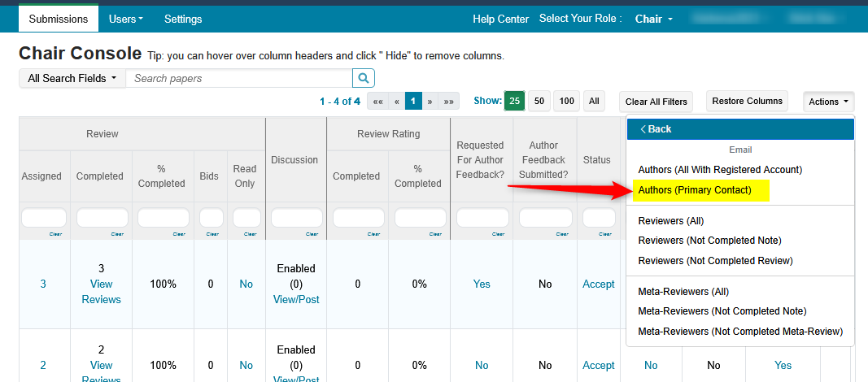Screen dimensions: 868x382
Task: Choose Reviewers (Not Completed Review)
Action: (715, 261)
